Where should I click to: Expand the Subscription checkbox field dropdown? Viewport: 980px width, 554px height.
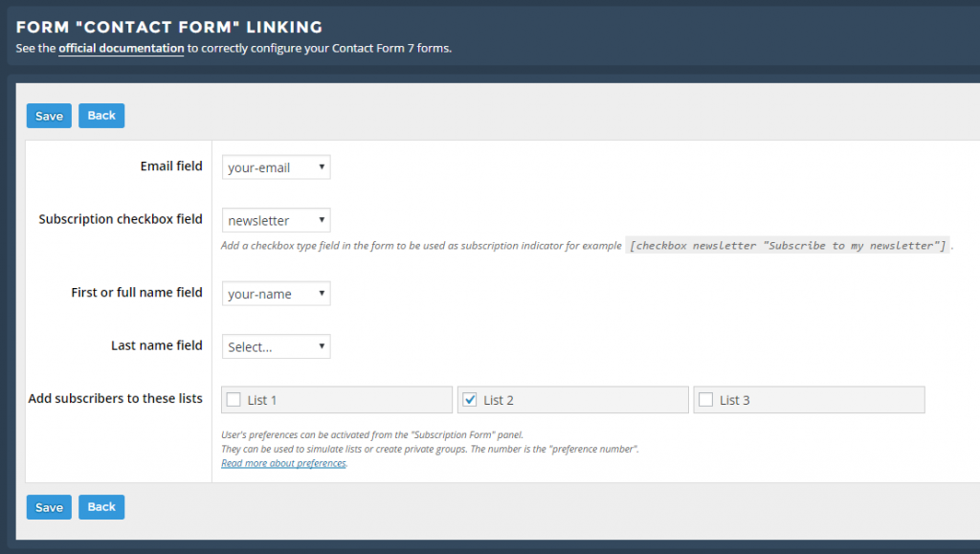tap(277, 220)
